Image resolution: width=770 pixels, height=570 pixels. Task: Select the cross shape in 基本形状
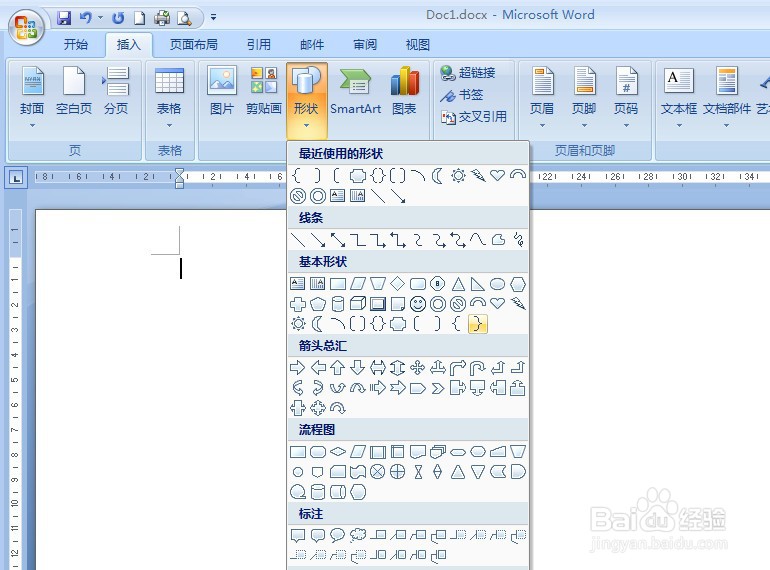click(298, 304)
